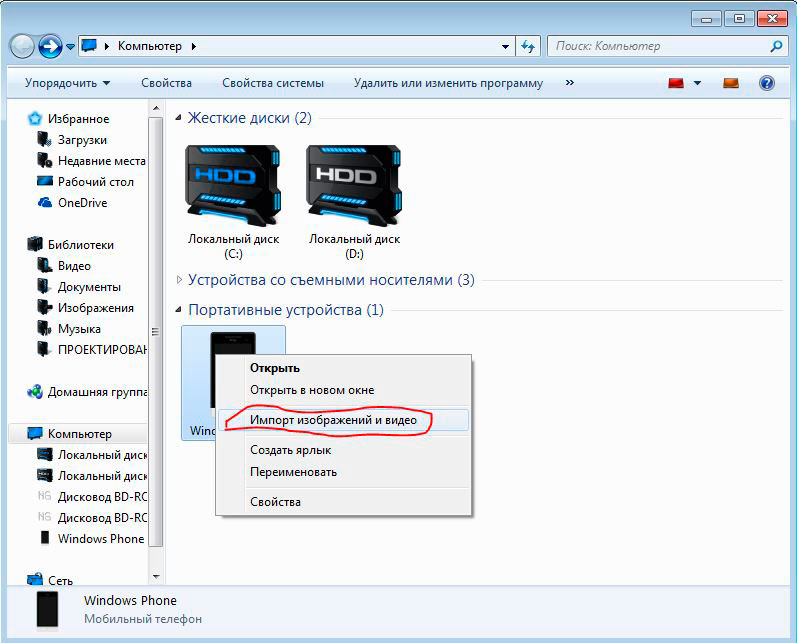This screenshot has width=797, height=643.
Task: Open the change view dropdown arrow
Action: 697,83
